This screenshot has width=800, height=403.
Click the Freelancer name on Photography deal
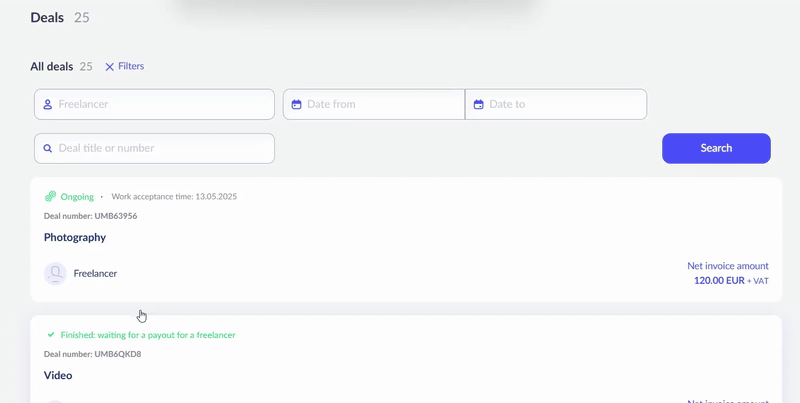tap(95, 273)
